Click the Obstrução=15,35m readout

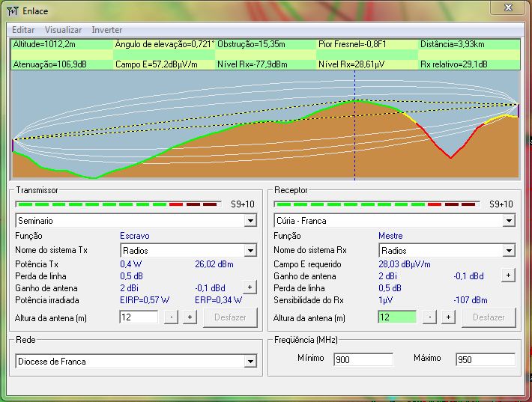[251, 44]
